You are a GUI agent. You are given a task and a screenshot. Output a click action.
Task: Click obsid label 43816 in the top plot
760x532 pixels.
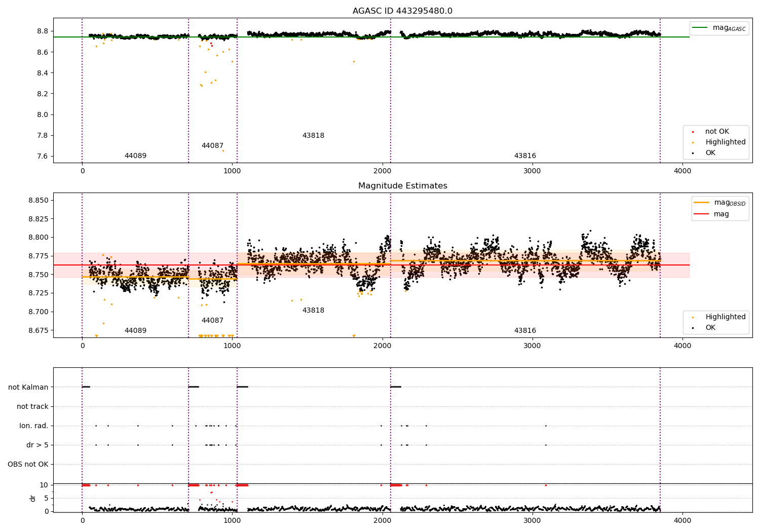click(x=525, y=156)
